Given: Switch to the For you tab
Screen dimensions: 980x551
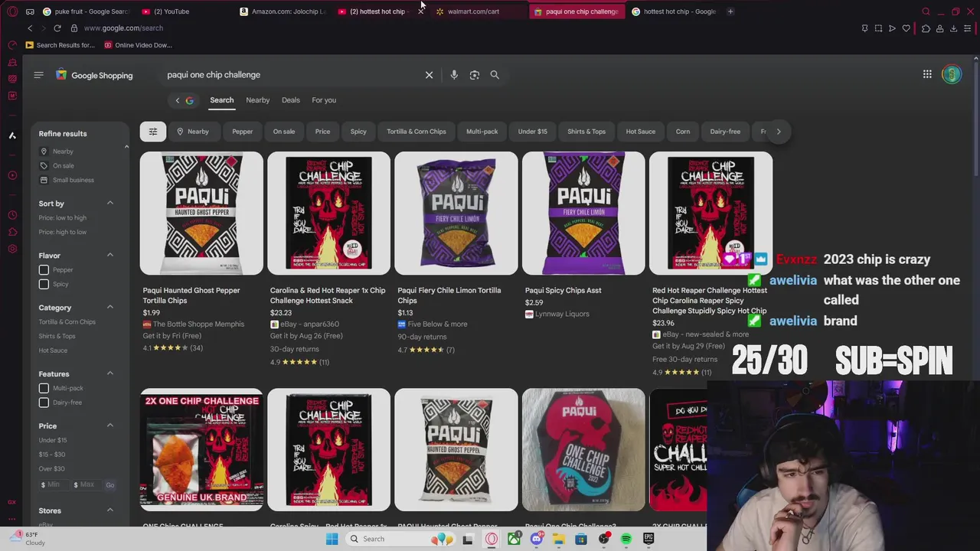Looking at the screenshot, I should (x=324, y=100).
